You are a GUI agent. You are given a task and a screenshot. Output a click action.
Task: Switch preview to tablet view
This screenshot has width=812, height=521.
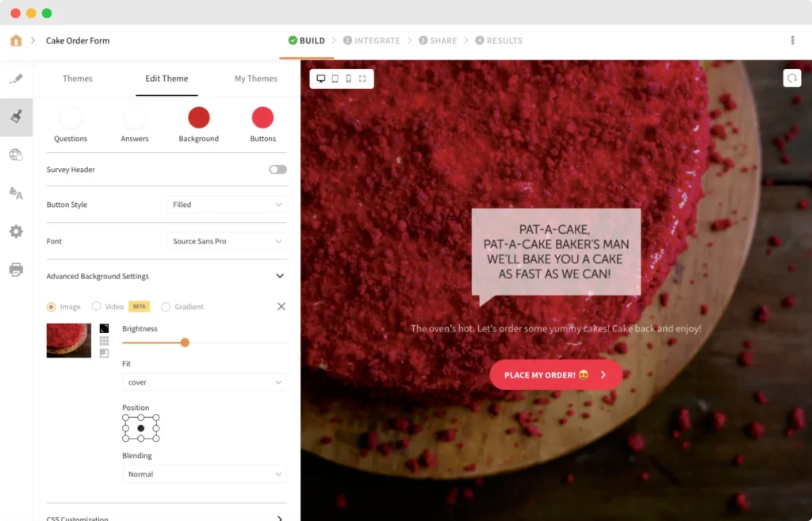coord(335,79)
